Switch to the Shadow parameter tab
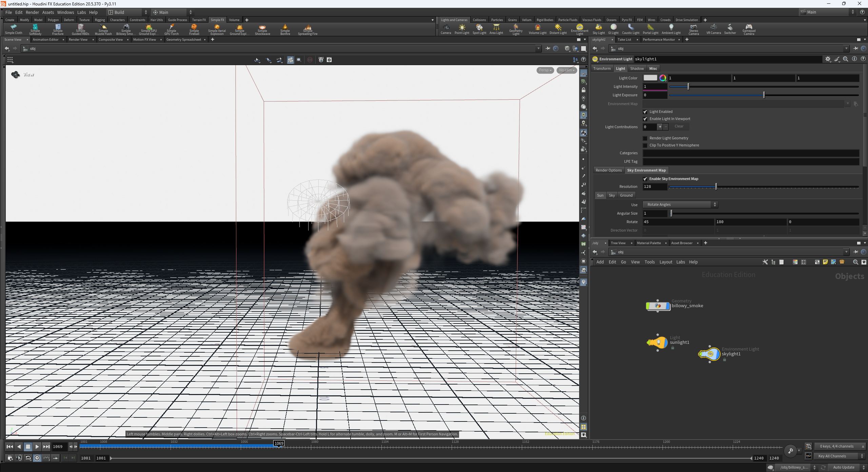 (x=637, y=68)
